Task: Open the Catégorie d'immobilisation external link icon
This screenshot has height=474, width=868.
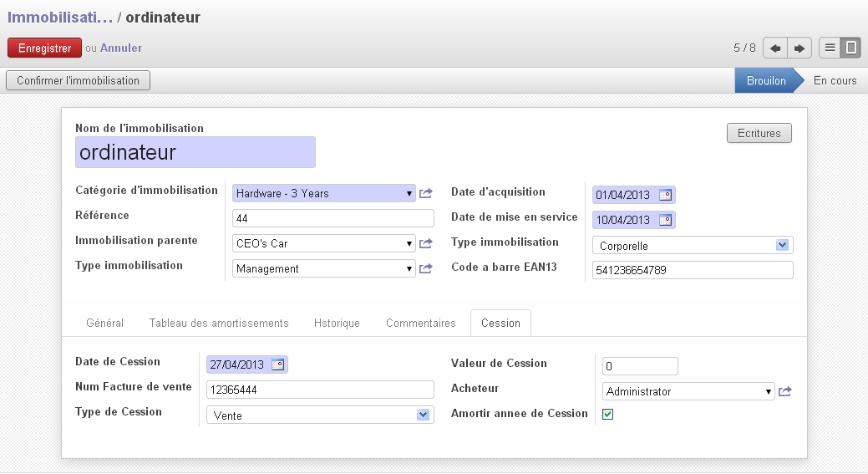Action: coord(426,194)
